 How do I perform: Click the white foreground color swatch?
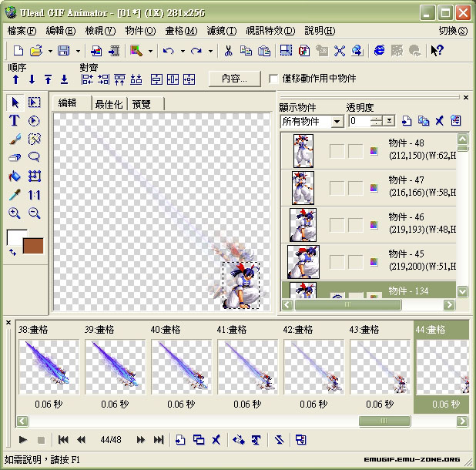tap(15, 237)
